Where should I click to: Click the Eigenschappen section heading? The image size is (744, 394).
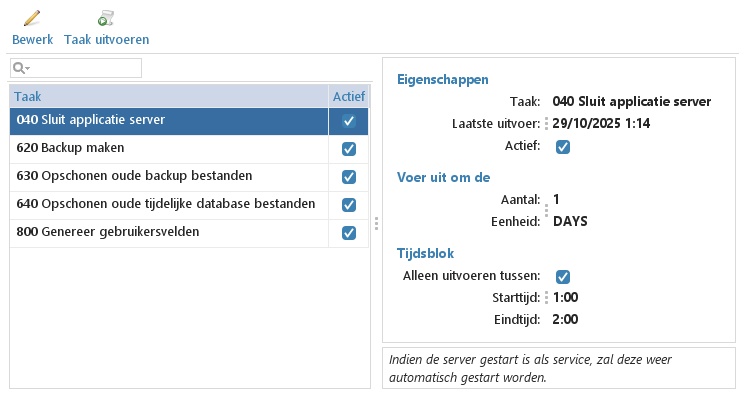pos(443,80)
